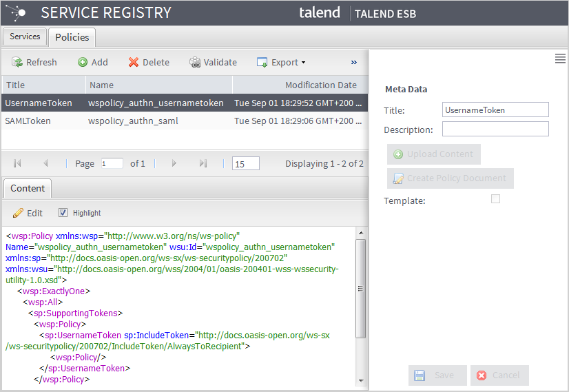Go to the first page
Image resolution: width=569 pixels, height=392 pixels.
point(17,163)
